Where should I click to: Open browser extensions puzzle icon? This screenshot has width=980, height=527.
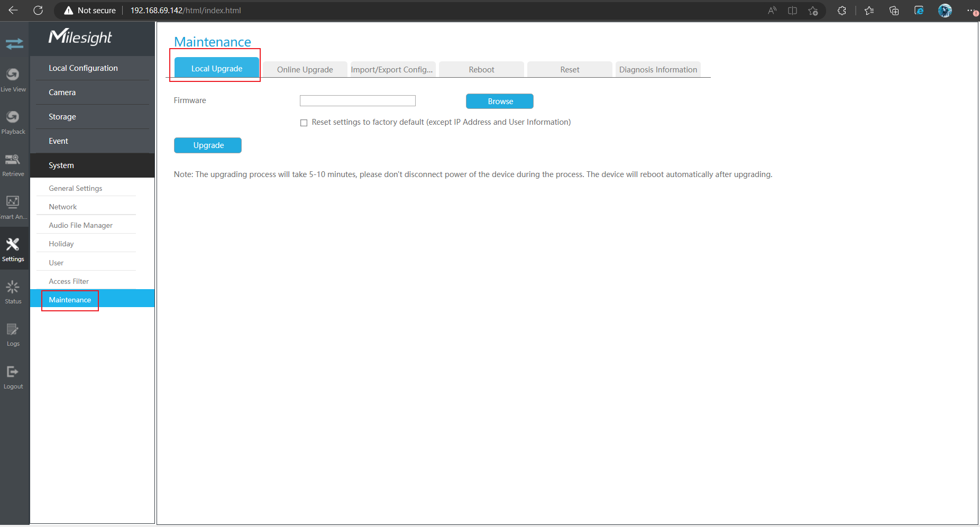842,11
